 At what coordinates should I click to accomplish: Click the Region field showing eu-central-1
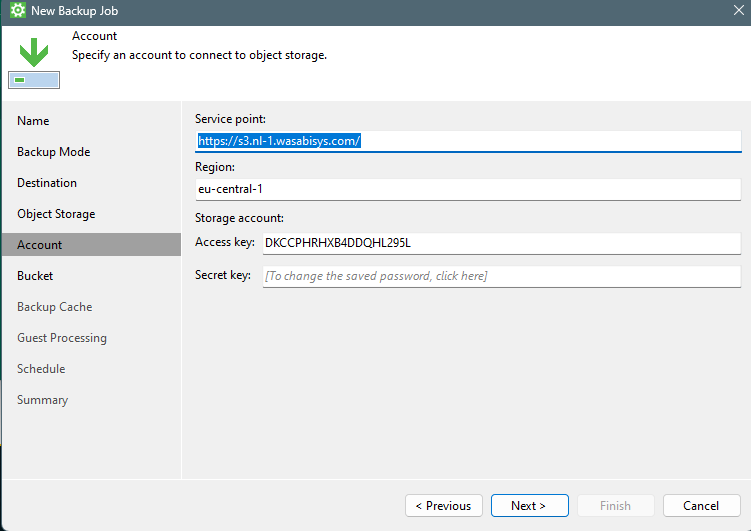pyautogui.click(x=467, y=188)
